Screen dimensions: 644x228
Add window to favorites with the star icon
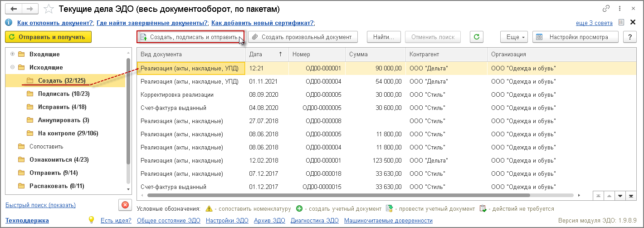[50, 9]
